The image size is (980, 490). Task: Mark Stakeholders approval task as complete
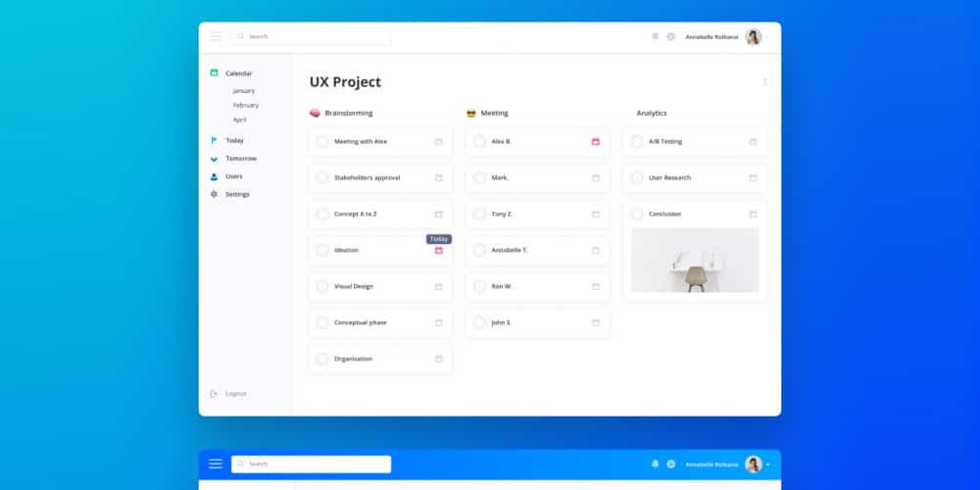[322, 178]
